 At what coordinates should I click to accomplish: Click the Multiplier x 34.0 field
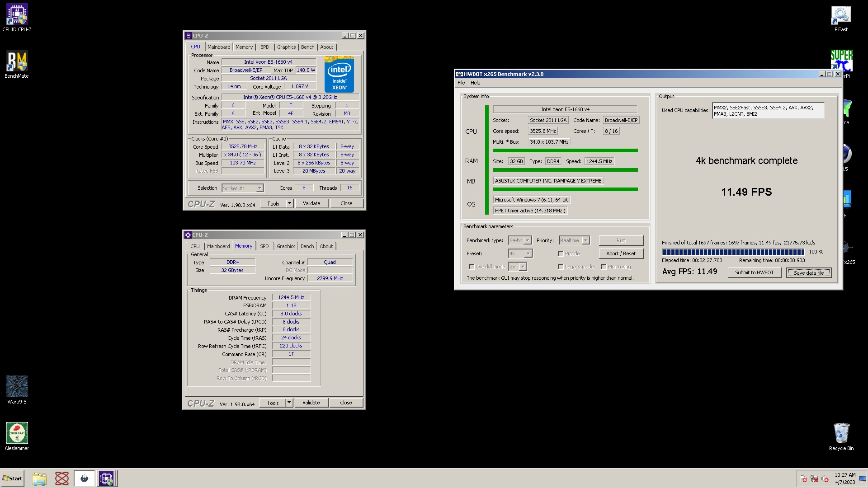click(x=243, y=155)
